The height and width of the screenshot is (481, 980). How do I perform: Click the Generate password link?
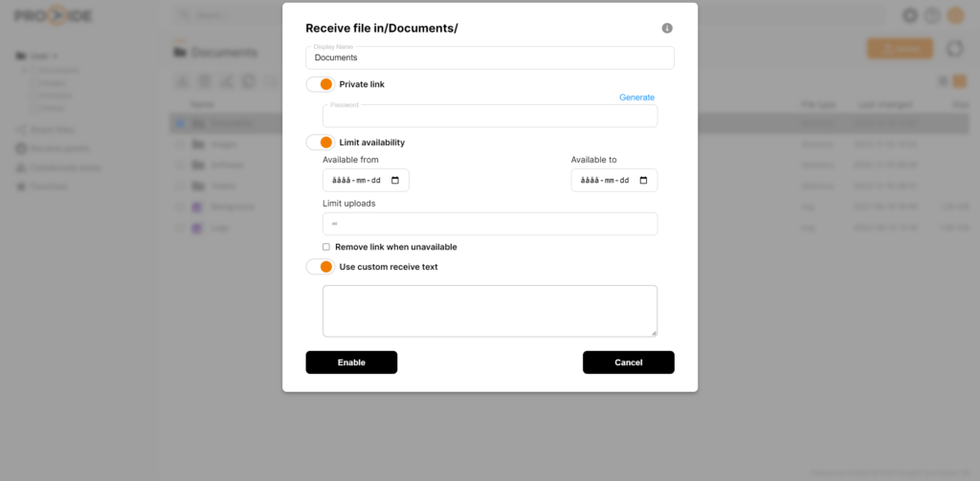[636, 98]
